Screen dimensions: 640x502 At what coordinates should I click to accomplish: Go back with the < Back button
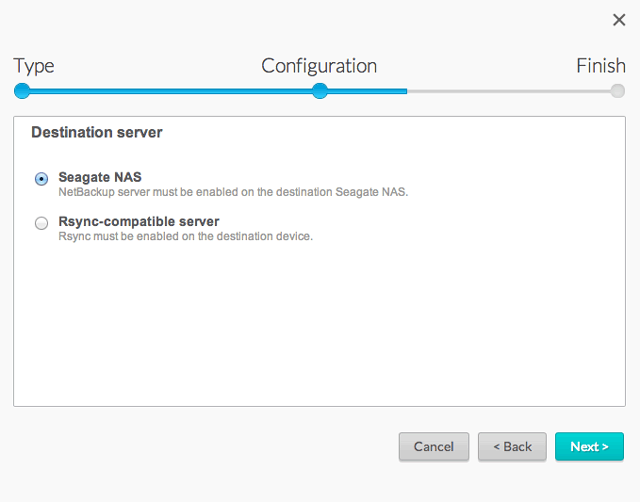pos(512,447)
